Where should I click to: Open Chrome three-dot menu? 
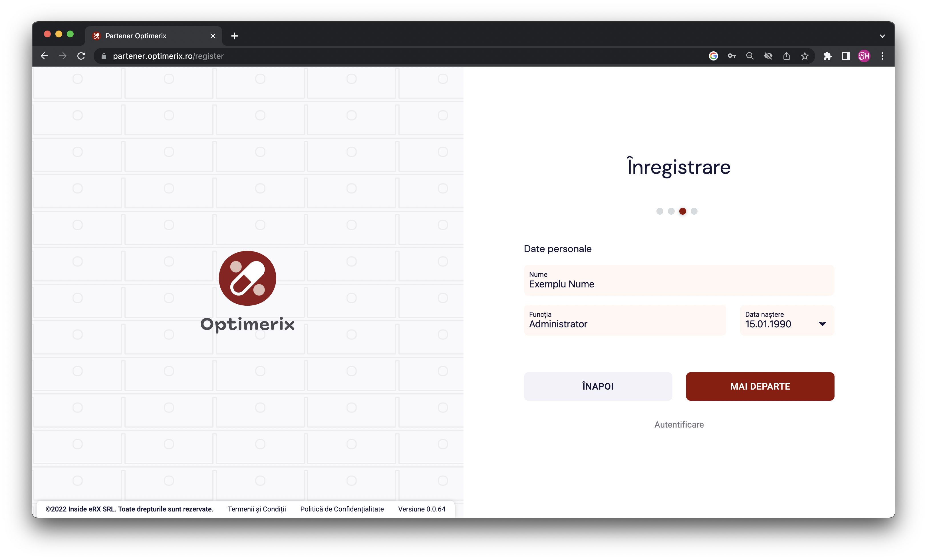tap(882, 56)
